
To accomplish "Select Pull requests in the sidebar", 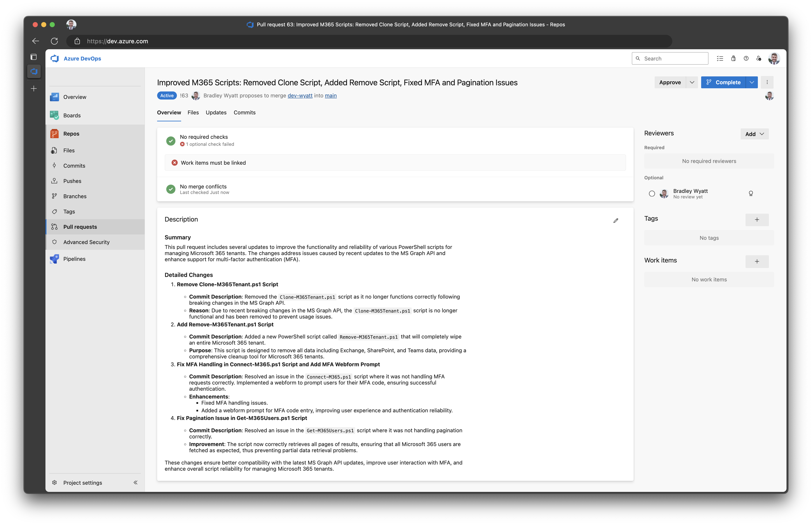I will tap(80, 227).
